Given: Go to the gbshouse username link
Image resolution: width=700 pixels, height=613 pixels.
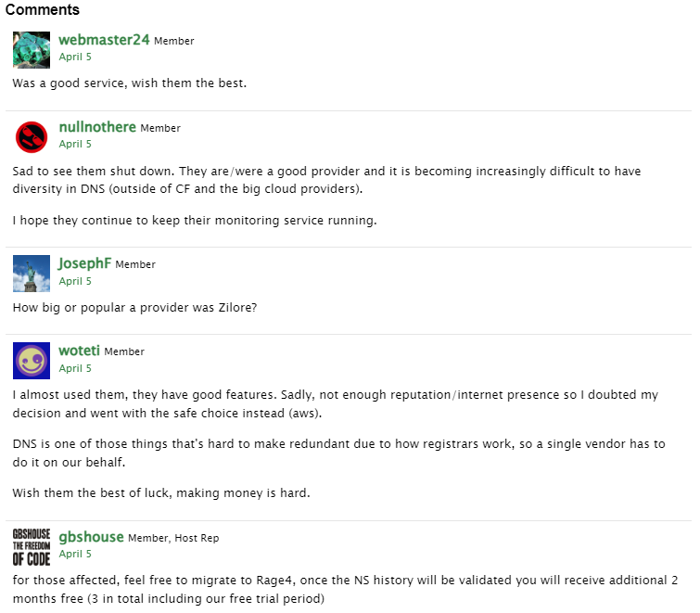Looking at the screenshot, I should (x=91, y=537).
